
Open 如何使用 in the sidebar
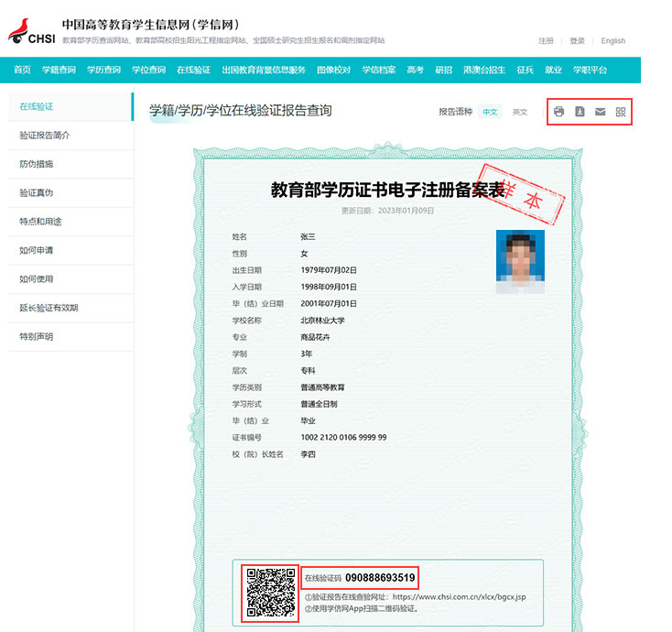tap(70, 279)
